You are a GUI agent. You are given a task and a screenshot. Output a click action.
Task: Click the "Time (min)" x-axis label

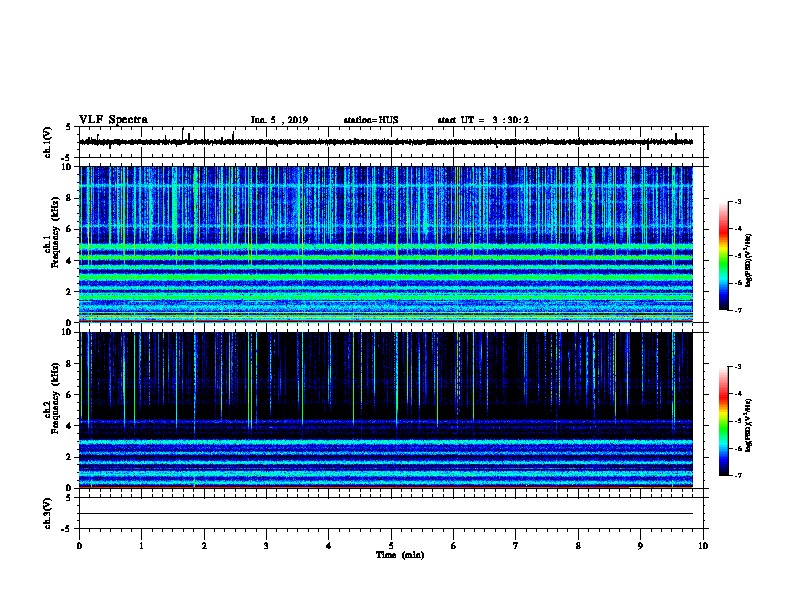[400, 555]
